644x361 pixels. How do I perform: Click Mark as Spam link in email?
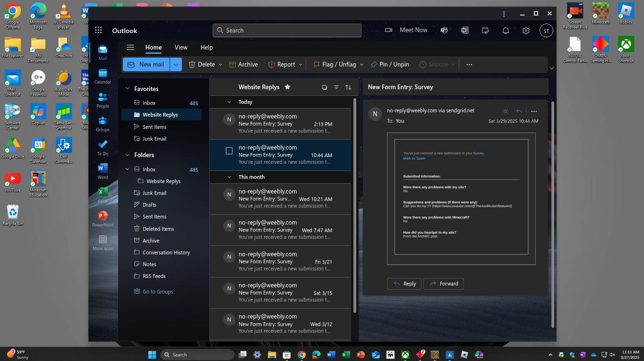pos(414,159)
